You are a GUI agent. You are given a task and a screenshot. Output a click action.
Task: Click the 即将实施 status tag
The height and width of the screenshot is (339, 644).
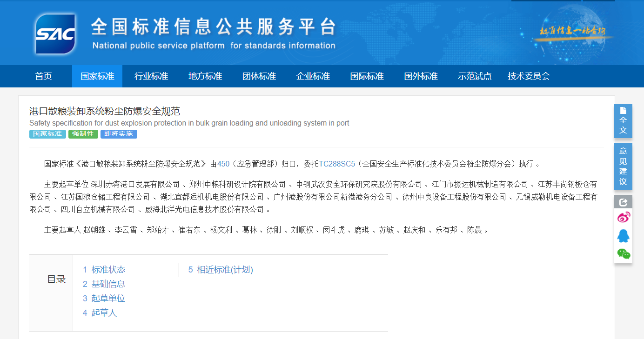119,134
